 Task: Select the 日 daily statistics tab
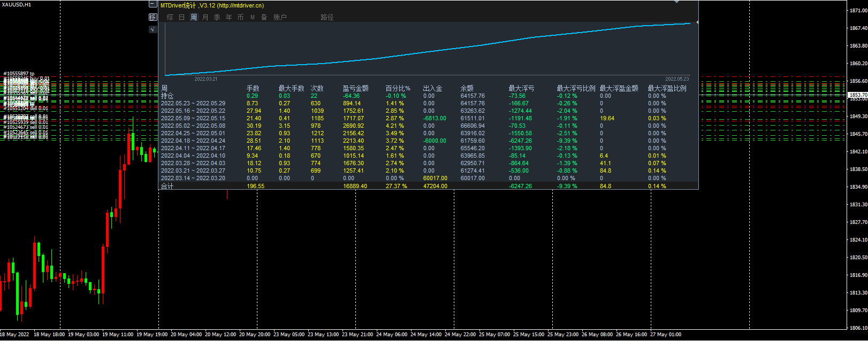[x=182, y=17]
